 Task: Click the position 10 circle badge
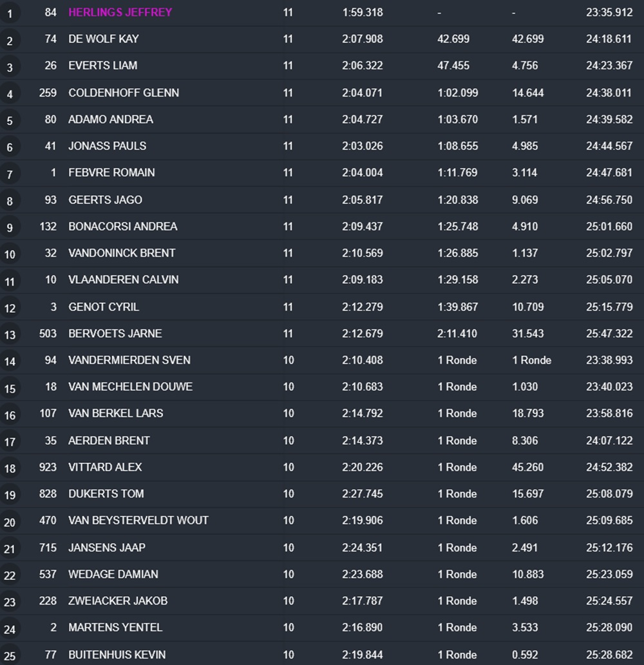(9, 254)
